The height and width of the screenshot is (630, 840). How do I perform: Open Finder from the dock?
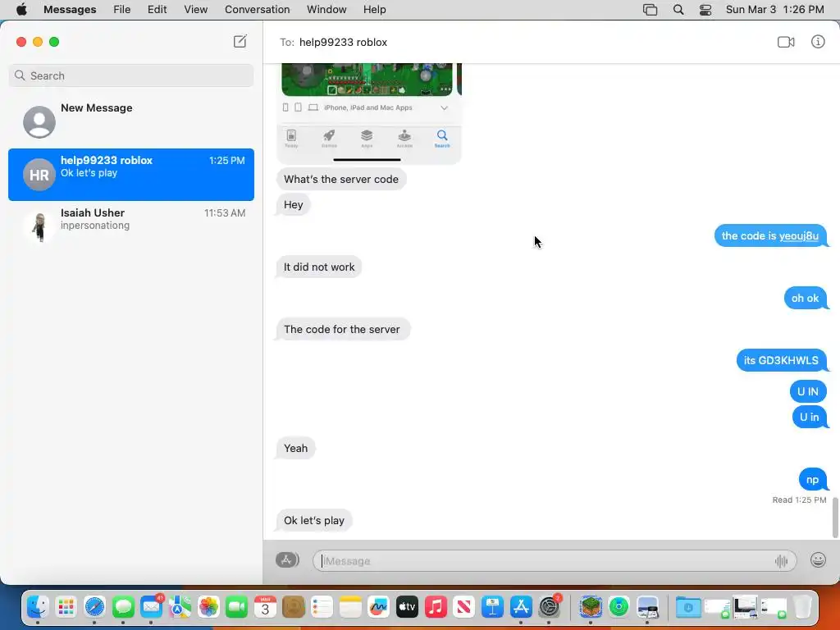pos(38,607)
